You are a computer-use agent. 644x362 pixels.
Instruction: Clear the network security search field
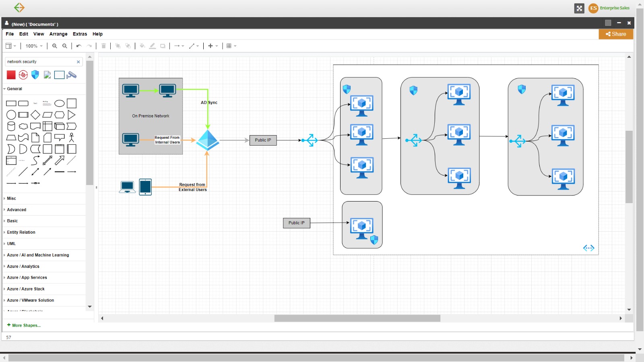(78, 62)
